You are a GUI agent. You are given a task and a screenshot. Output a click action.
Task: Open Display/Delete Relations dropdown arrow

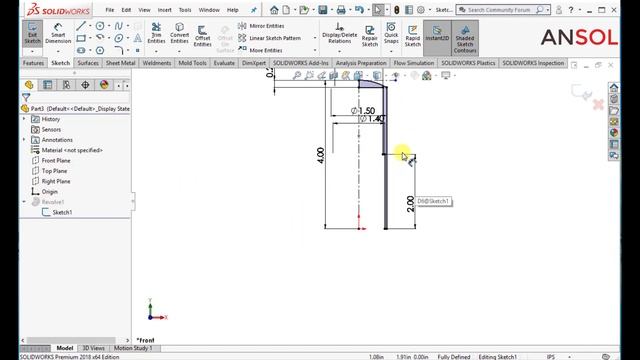pos(339,51)
